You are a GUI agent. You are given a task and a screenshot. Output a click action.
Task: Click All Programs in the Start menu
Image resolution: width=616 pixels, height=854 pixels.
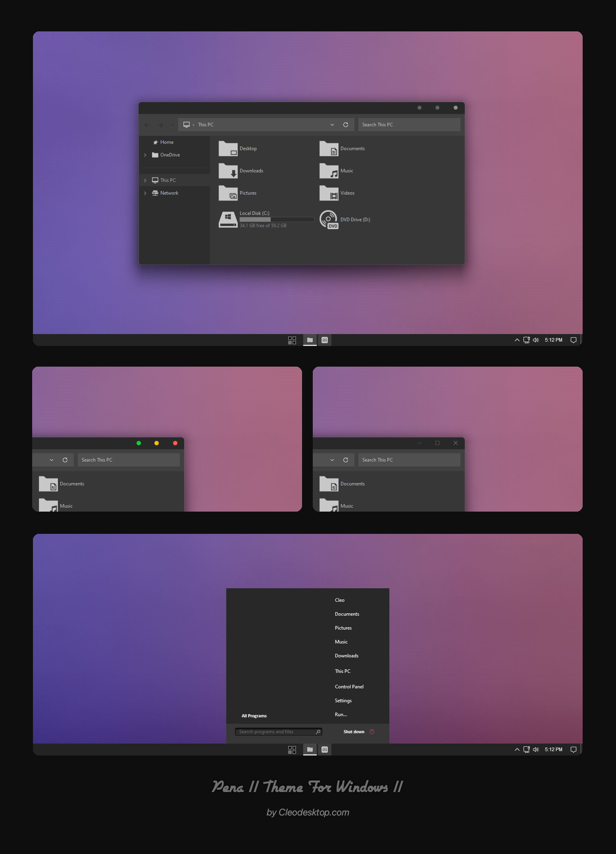pyautogui.click(x=254, y=716)
